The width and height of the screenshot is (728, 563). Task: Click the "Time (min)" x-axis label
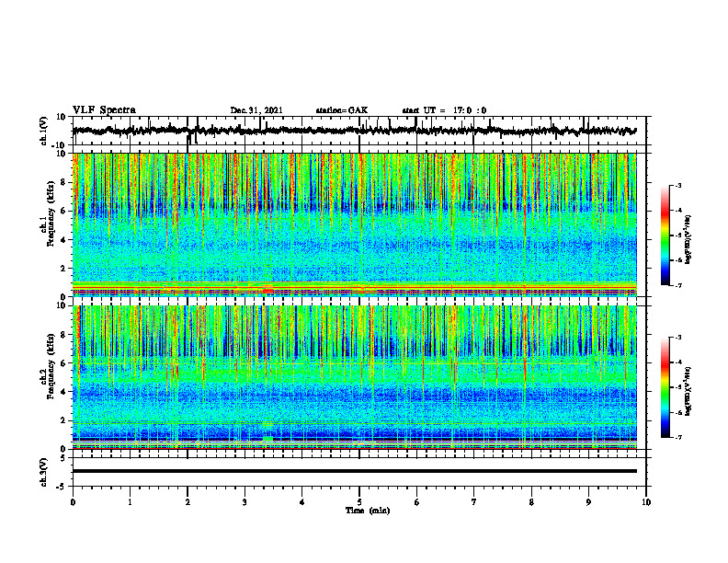[x=368, y=511]
